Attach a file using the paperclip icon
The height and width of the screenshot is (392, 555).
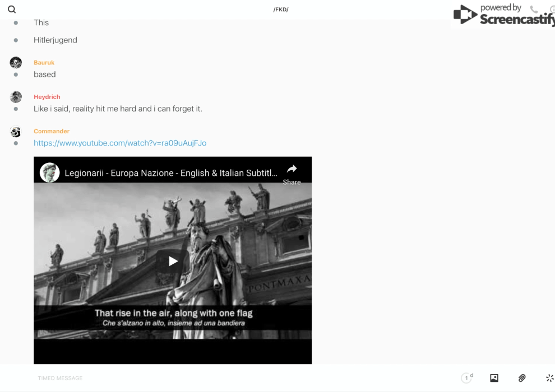pyautogui.click(x=522, y=378)
